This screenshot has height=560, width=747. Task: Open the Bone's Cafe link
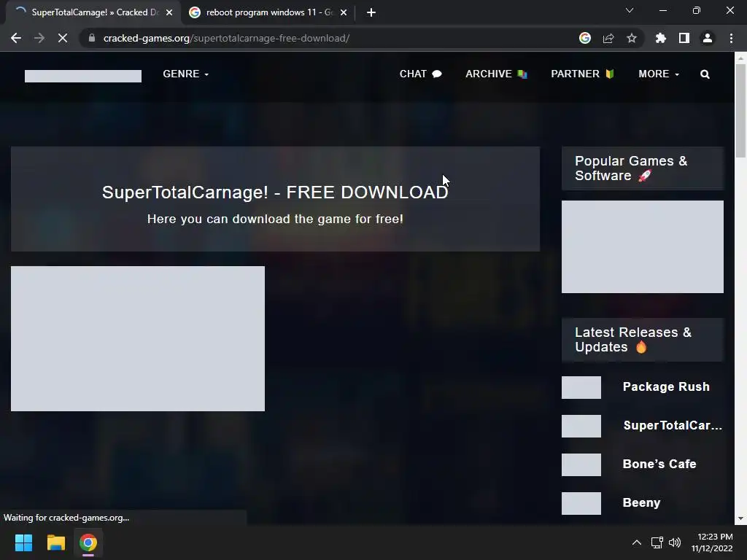point(659,464)
